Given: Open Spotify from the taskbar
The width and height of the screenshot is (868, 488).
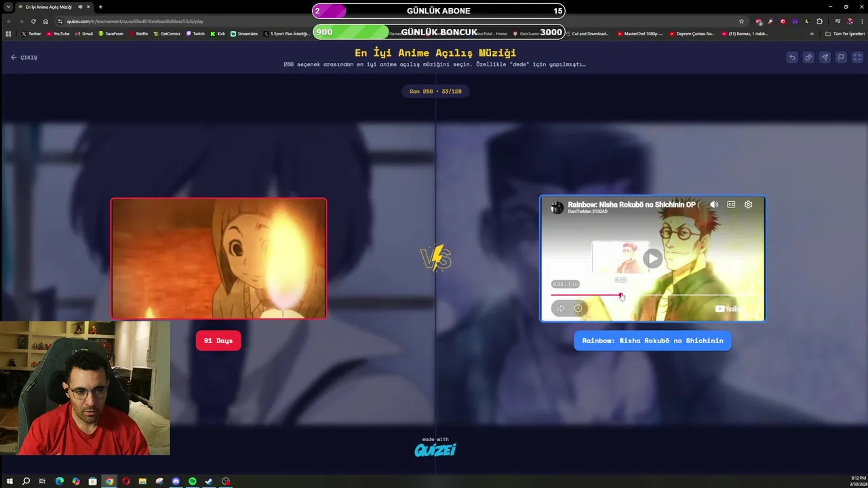Looking at the screenshot, I should (193, 481).
